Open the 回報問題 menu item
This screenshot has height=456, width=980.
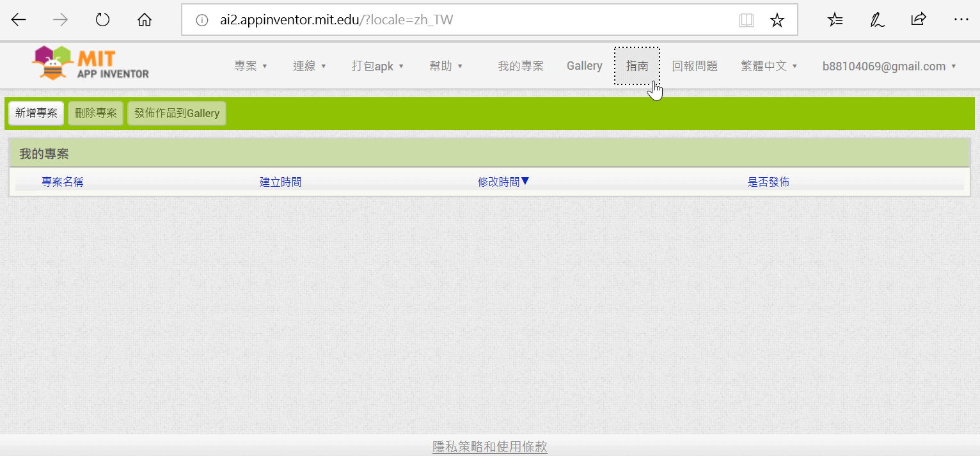coord(695,66)
